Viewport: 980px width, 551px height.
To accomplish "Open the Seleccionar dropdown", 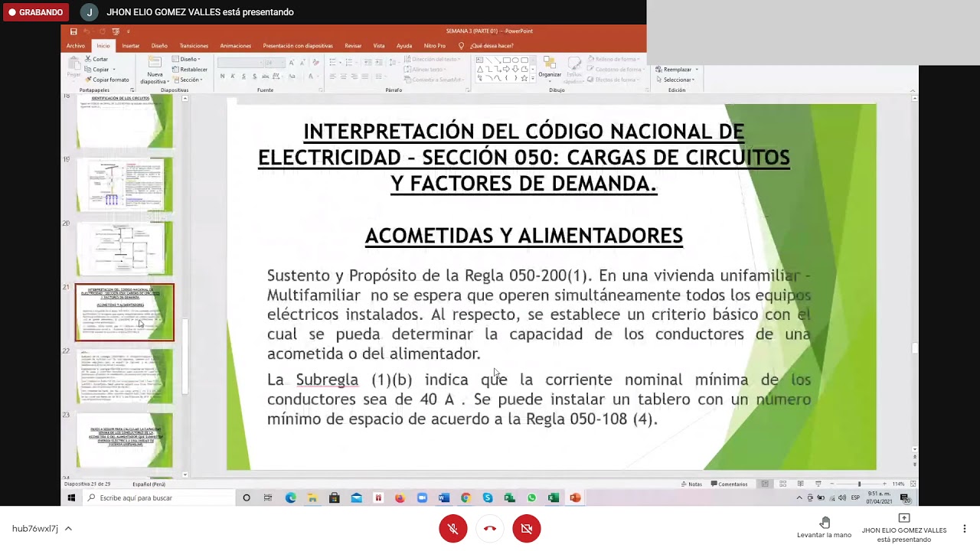I will [x=677, y=80].
